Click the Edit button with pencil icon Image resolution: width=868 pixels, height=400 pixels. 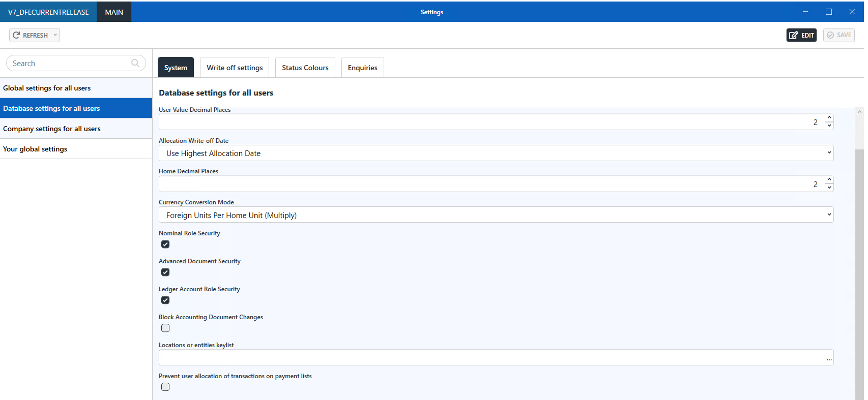coord(801,35)
